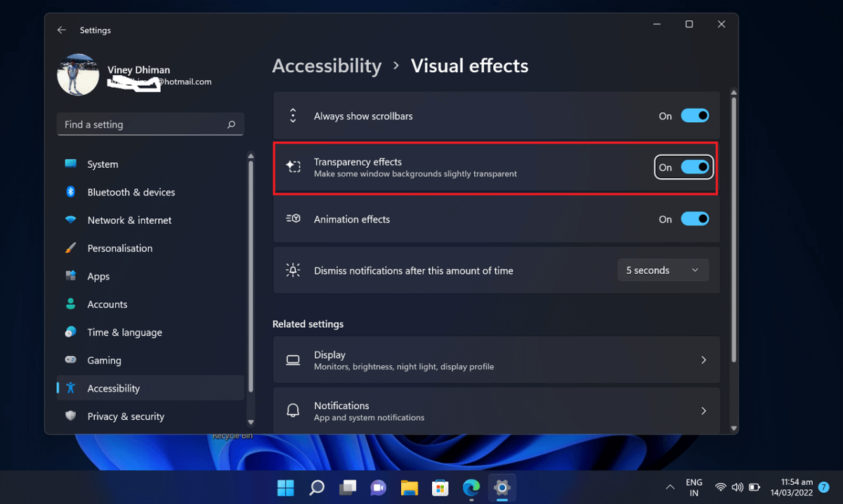The width and height of the screenshot is (843, 504).
Task: Open Network & internet settings
Action: point(129,220)
